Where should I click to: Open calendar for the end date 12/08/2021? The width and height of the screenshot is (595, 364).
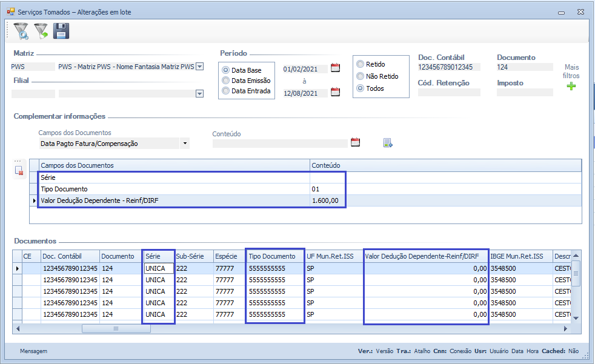pos(335,92)
